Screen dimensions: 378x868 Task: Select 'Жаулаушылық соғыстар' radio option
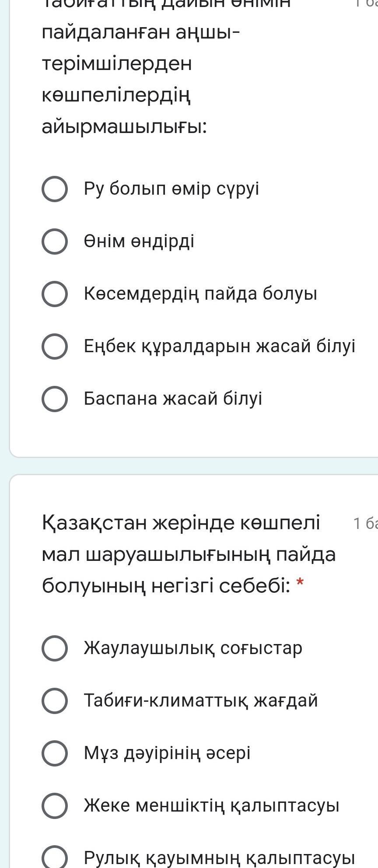55,648
